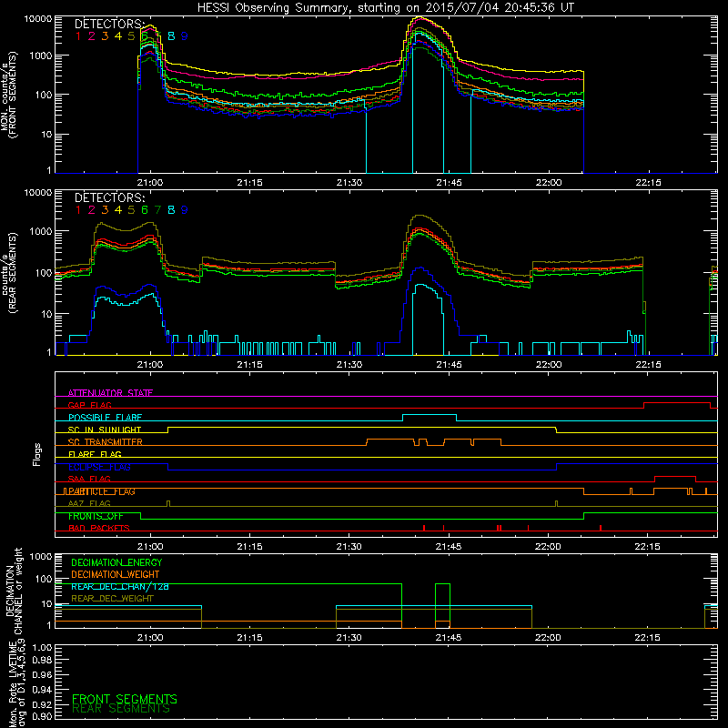Click the FRONTS_OFF flag label
Viewport: 728px width, 728px height.
pos(96,516)
